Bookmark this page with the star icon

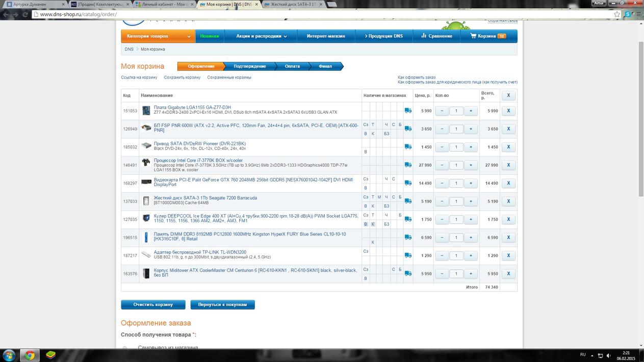click(617, 14)
